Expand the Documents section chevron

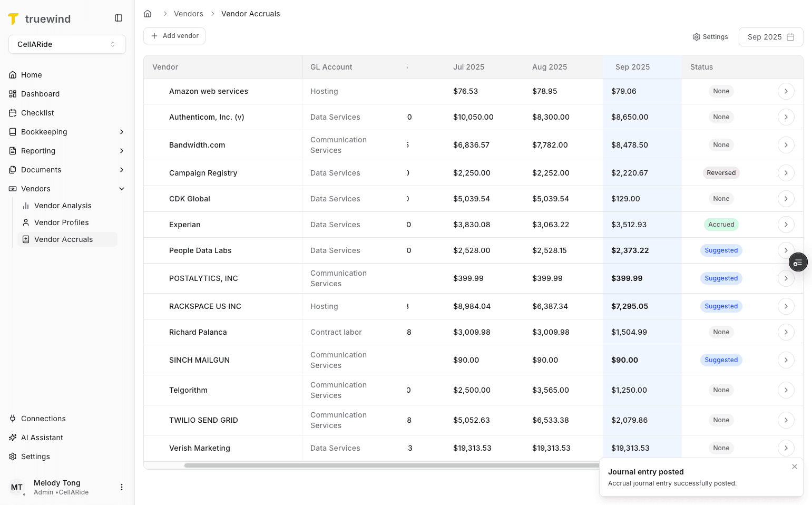pos(122,170)
